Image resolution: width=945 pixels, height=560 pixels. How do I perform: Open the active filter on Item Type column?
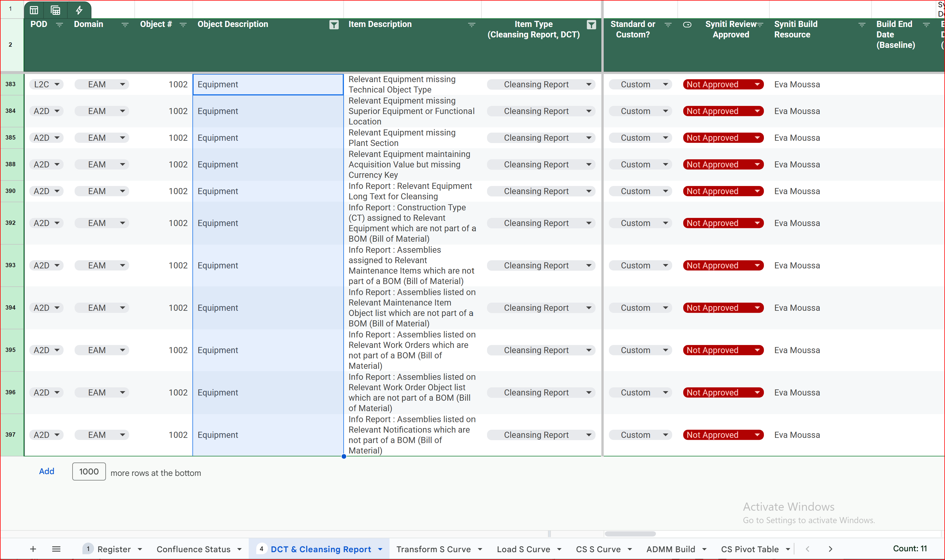[x=591, y=25]
